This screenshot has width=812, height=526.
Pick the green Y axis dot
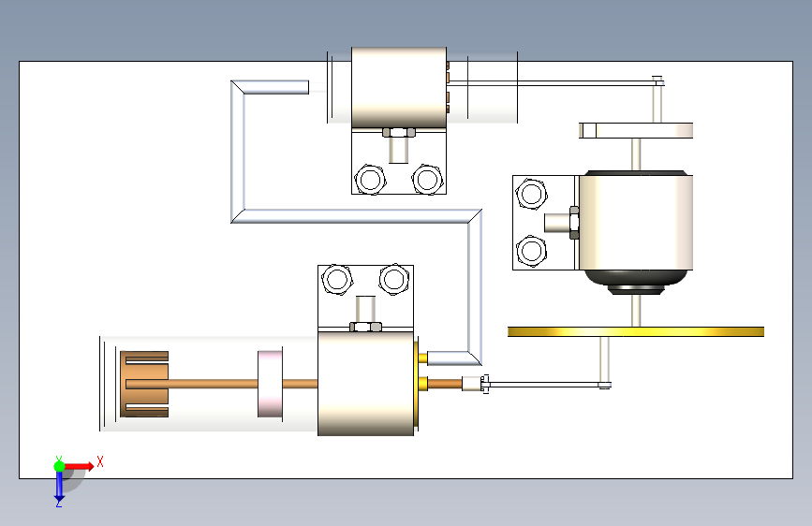tap(59, 466)
